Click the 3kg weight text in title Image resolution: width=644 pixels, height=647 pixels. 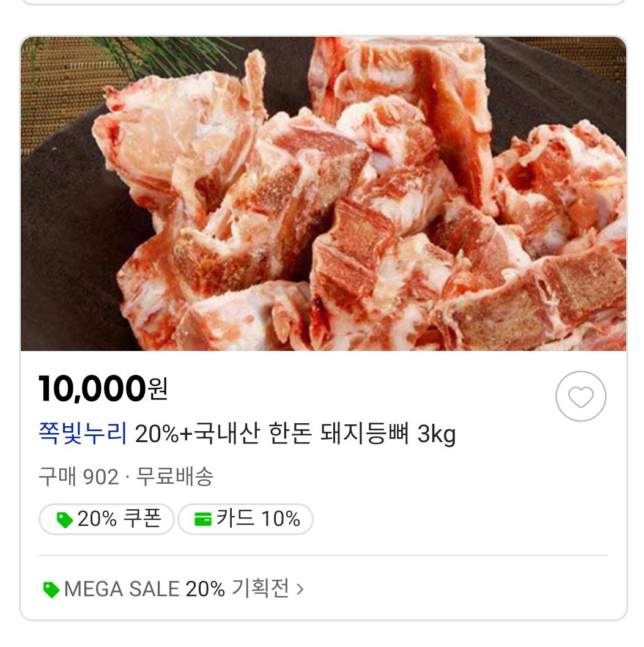click(437, 434)
